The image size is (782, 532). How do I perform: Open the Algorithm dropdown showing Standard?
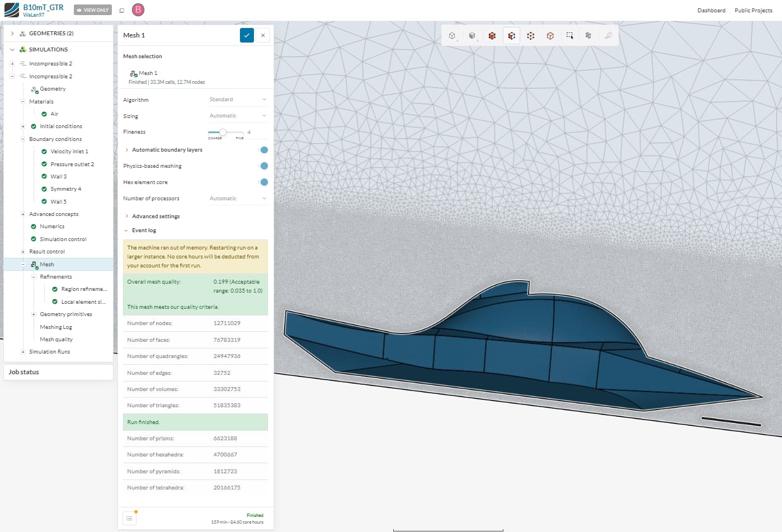pyautogui.click(x=237, y=99)
